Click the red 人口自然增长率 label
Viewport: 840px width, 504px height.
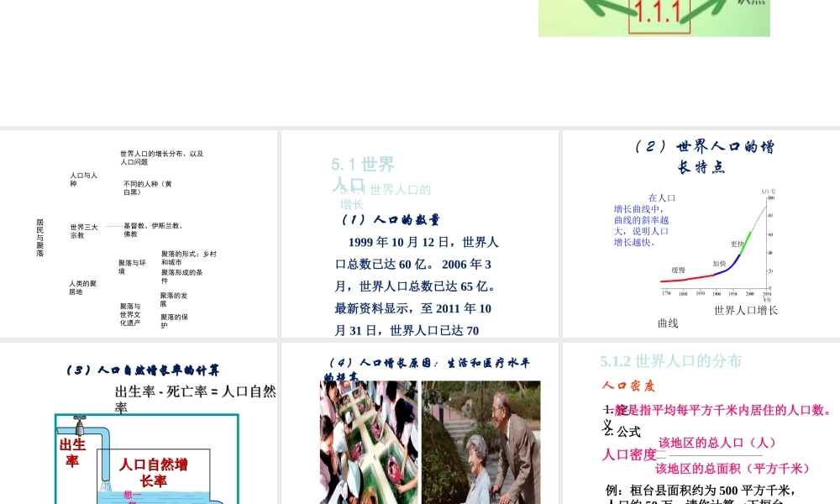pyautogui.click(x=153, y=472)
